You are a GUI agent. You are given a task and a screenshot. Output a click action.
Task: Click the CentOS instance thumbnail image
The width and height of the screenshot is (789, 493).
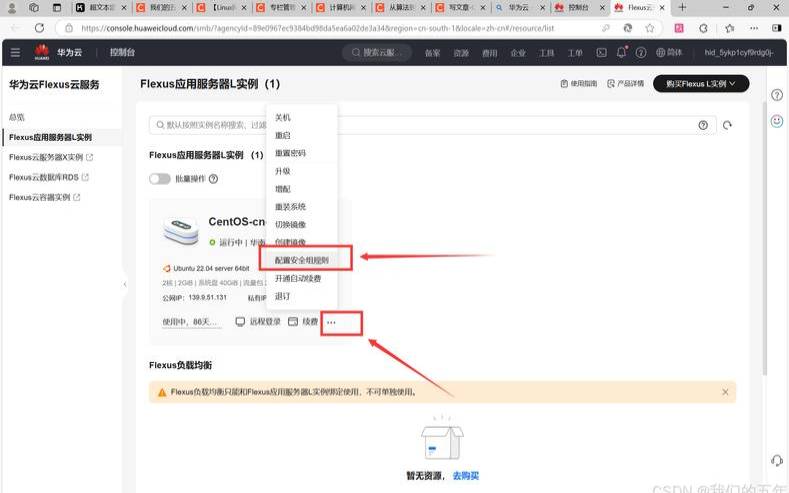pyautogui.click(x=181, y=231)
